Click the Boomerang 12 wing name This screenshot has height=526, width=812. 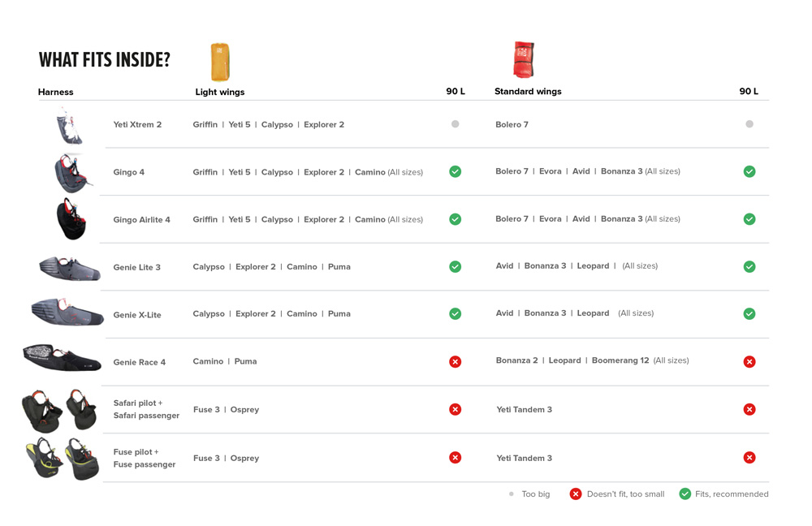coord(620,360)
